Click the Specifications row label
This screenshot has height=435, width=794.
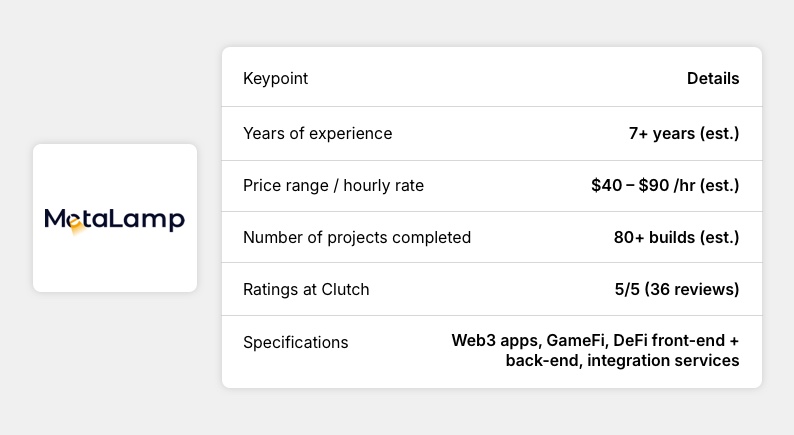[295, 343]
